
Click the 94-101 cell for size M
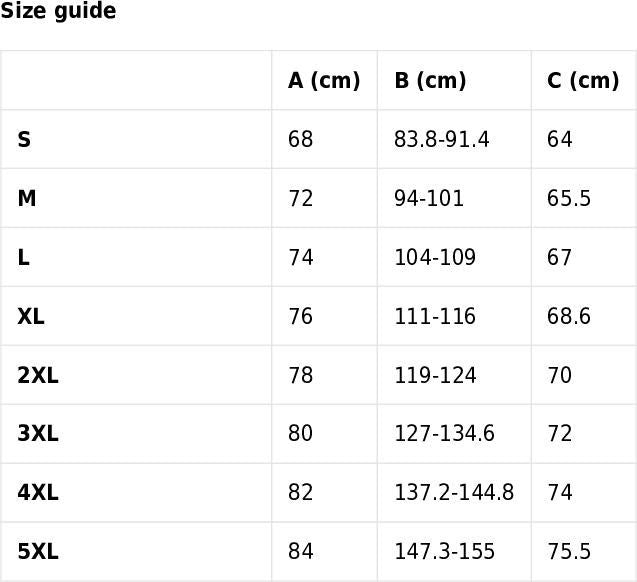[x=429, y=199]
